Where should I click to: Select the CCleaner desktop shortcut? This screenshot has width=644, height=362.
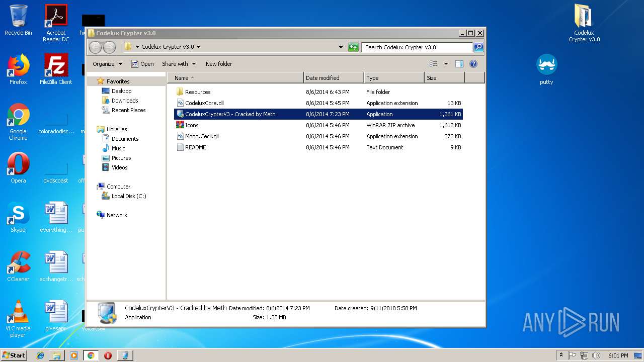pyautogui.click(x=18, y=266)
